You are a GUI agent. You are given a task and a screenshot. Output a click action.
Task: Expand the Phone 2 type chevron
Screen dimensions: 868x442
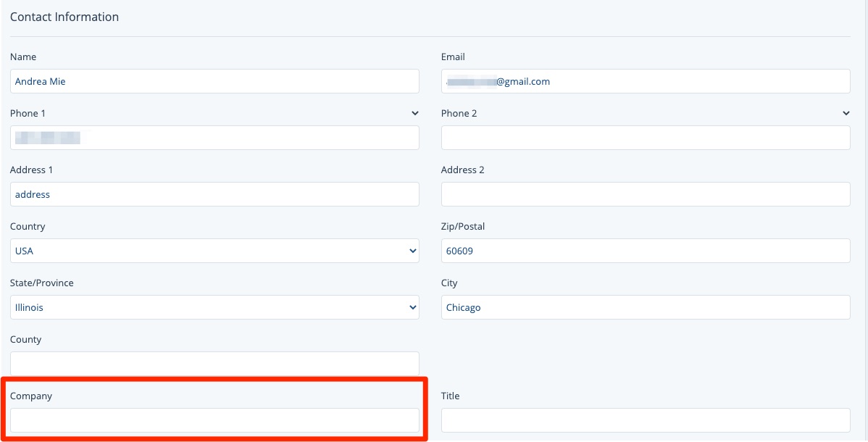[846, 114]
